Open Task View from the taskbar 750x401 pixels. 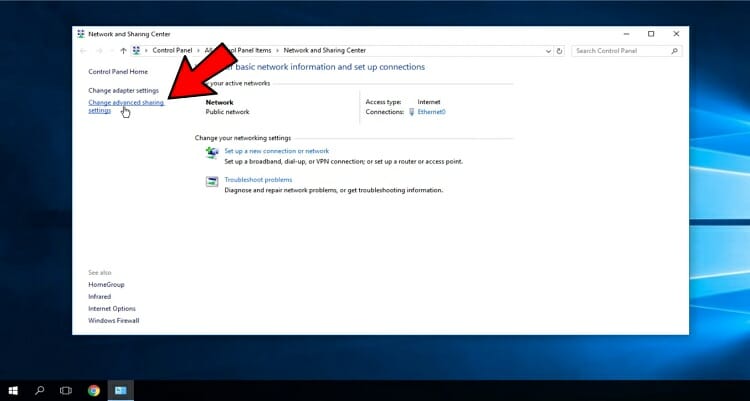[x=66, y=390]
